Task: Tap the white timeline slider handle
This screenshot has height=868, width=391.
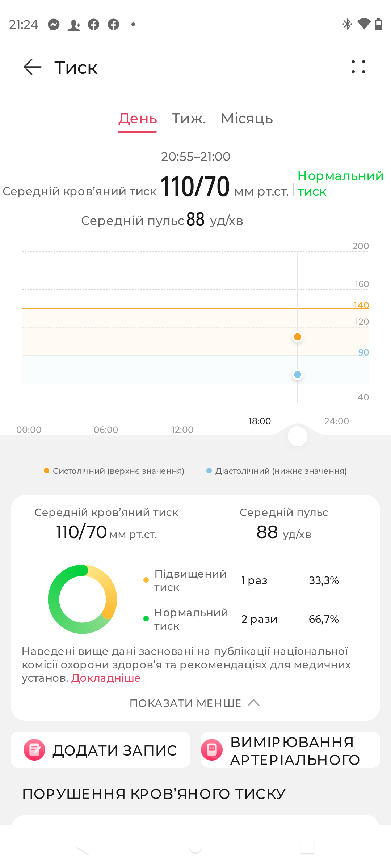Action: [298, 436]
